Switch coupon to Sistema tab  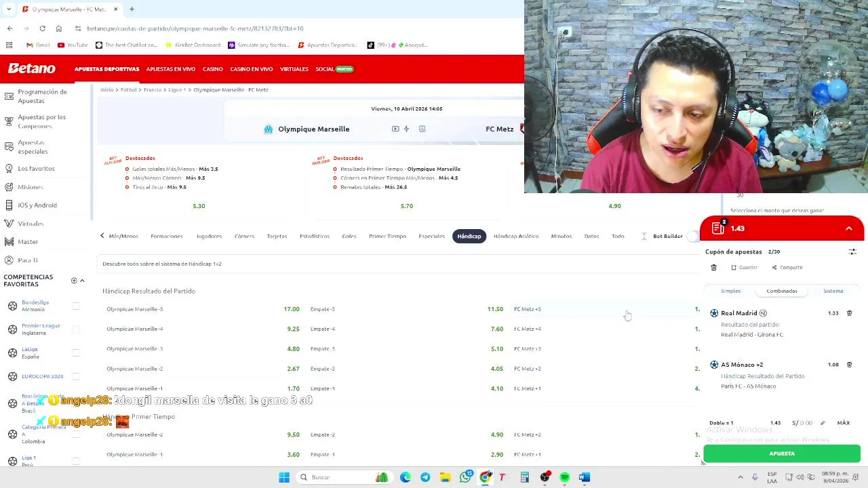pyautogui.click(x=833, y=291)
